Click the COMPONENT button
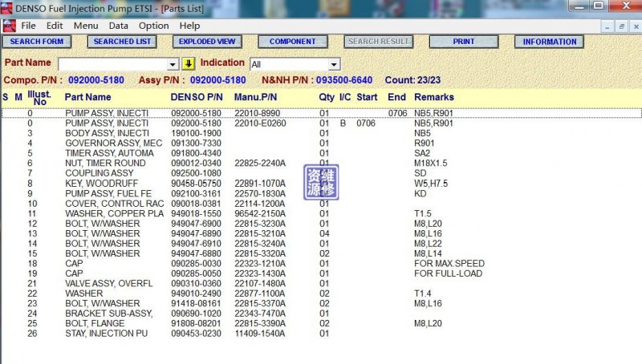642x364 pixels. (293, 42)
